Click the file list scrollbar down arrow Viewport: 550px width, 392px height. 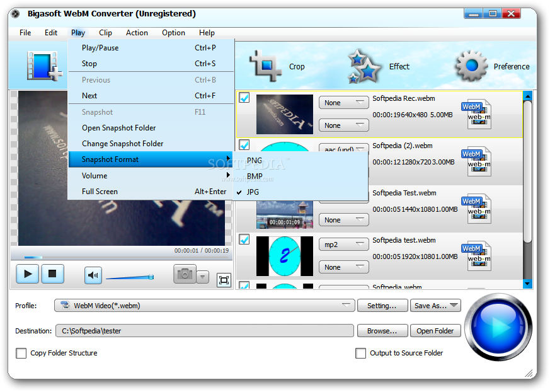click(527, 283)
